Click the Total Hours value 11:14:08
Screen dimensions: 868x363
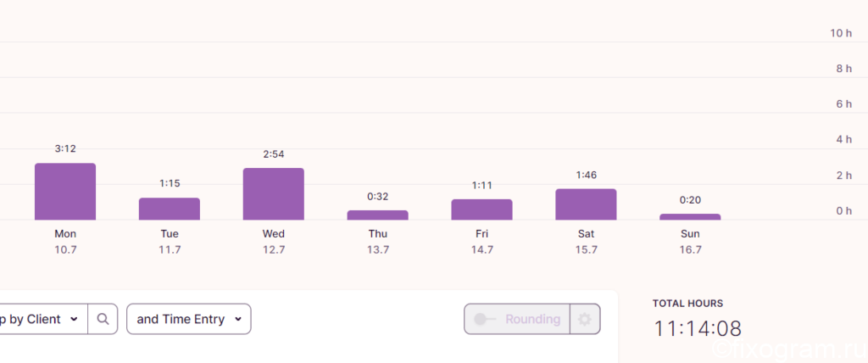point(698,328)
